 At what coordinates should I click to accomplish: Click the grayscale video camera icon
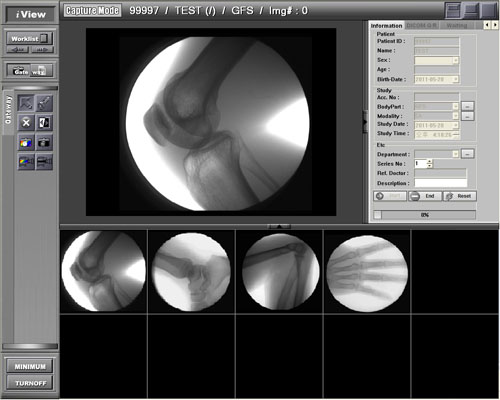click(44, 162)
